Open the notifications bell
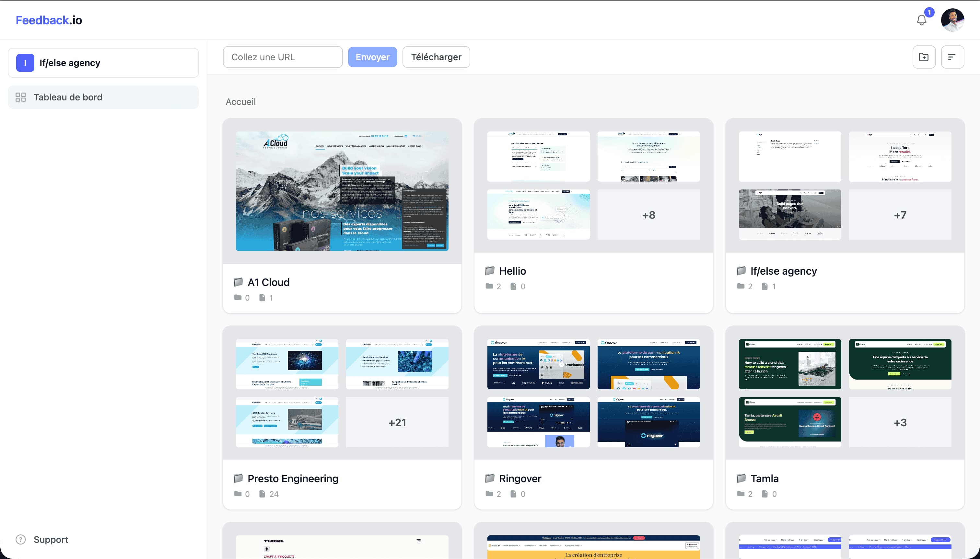 (921, 20)
